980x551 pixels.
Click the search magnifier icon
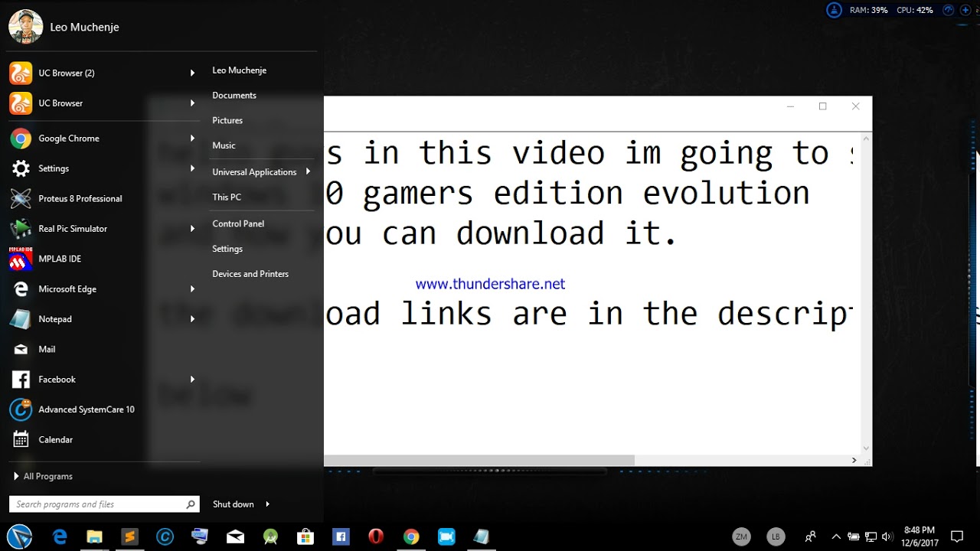tap(191, 504)
